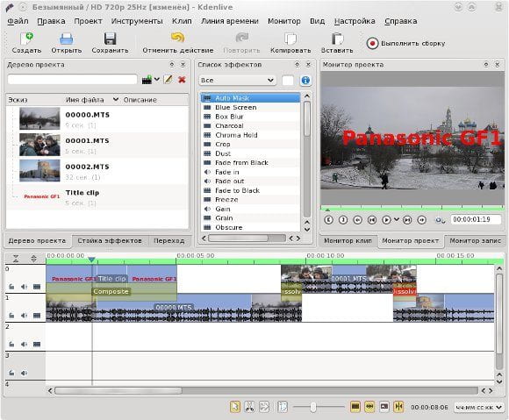Toggle snapping in timeline
The width and height of the screenshot is (509, 420).
pyautogui.click(x=398, y=406)
